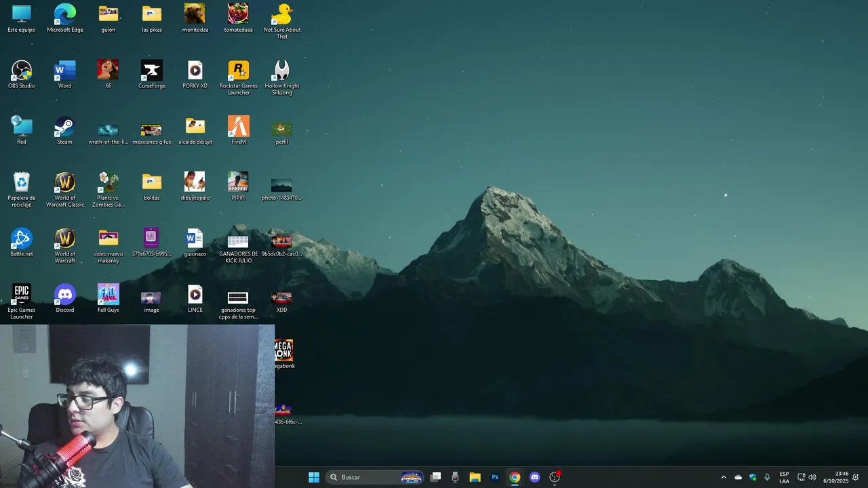Open the notifications bell icon
Screen dimensions: 868x488
point(856,477)
